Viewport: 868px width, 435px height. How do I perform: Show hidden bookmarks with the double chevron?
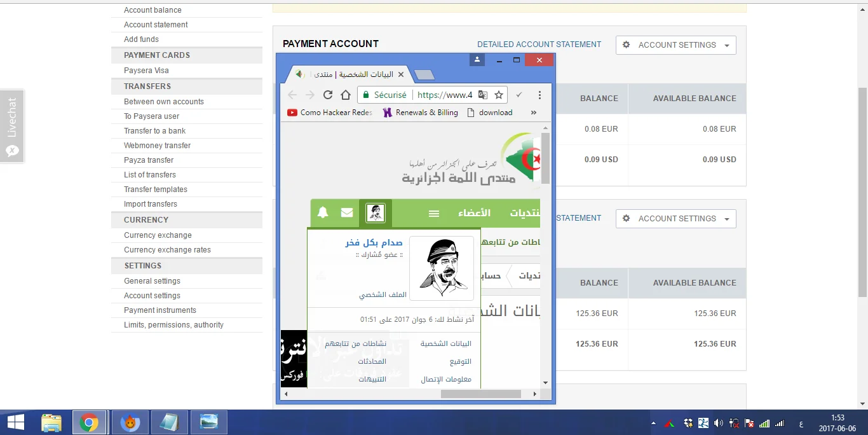coord(533,113)
